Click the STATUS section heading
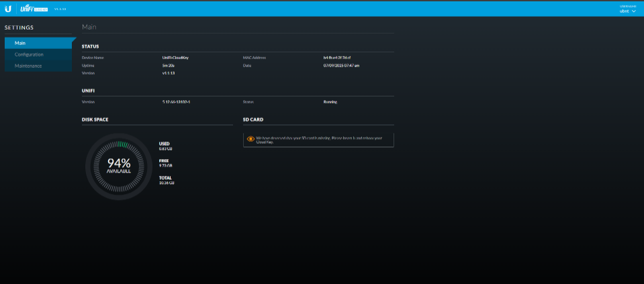 (91, 46)
